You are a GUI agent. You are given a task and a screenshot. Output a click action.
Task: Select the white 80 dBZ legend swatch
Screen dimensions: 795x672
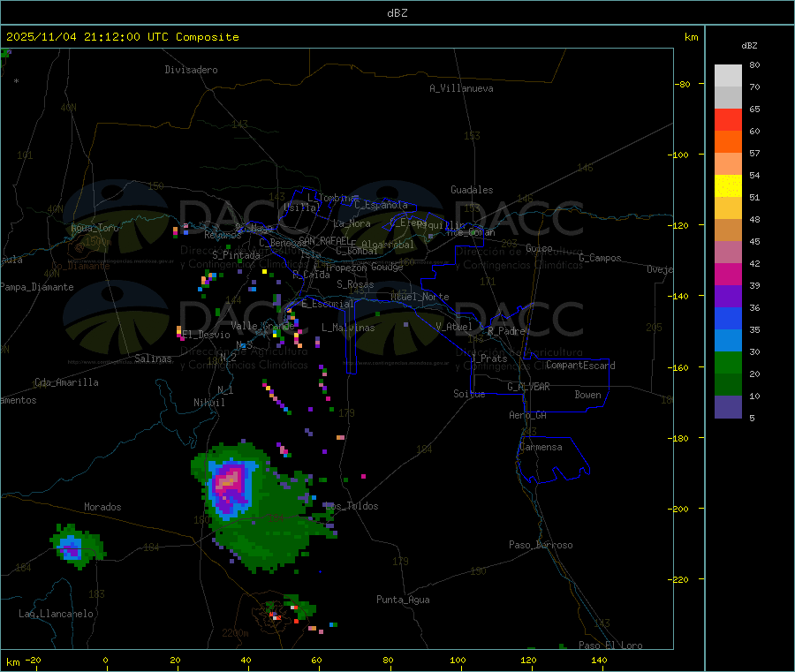coord(728,76)
